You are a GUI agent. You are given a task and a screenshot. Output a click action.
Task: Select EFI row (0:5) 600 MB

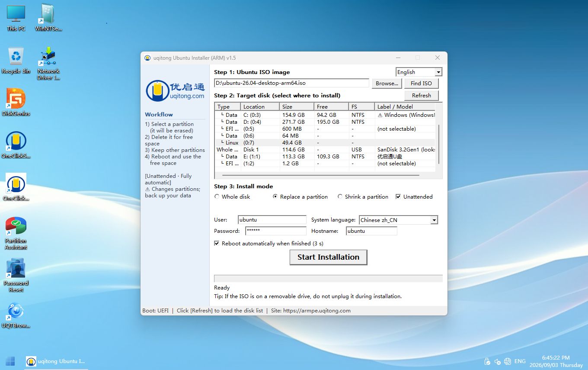[325, 129]
